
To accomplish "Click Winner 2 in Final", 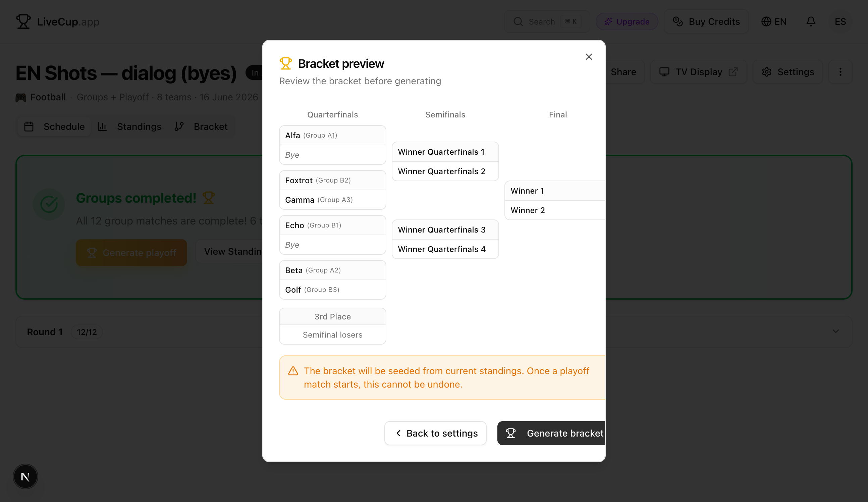I will coord(555,210).
